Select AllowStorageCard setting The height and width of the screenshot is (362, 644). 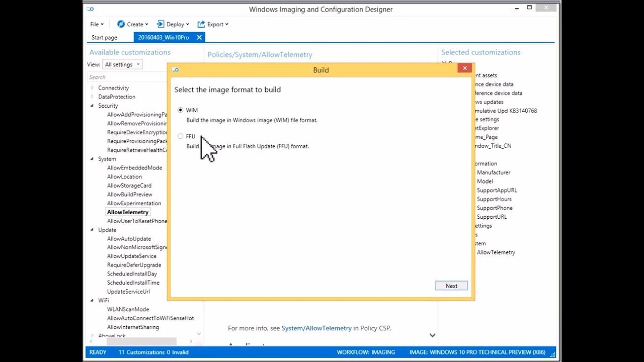(x=129, y=186)
